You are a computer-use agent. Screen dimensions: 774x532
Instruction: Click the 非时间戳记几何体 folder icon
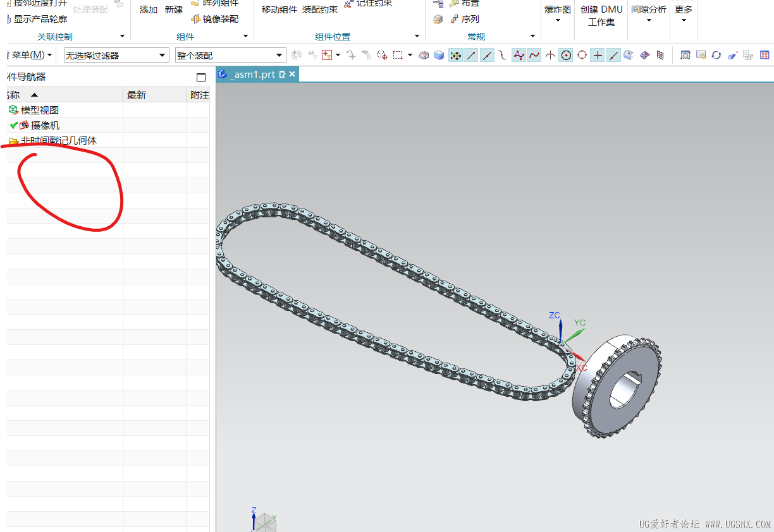pos(13,141)
